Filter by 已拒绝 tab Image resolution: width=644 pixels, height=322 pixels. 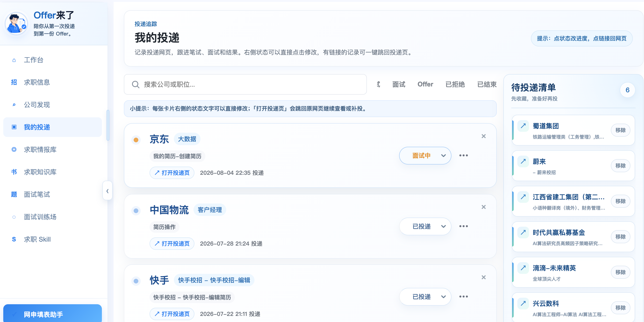455,85
